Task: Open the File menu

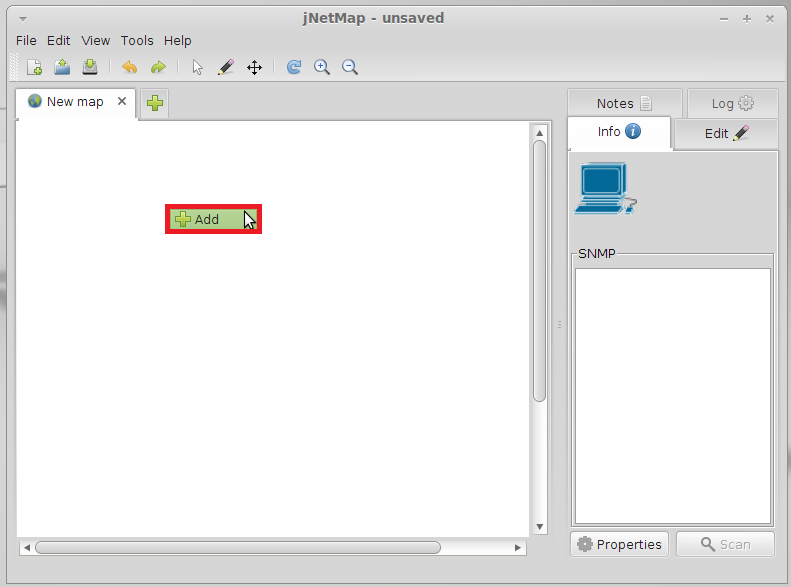Action: point(26,40)
